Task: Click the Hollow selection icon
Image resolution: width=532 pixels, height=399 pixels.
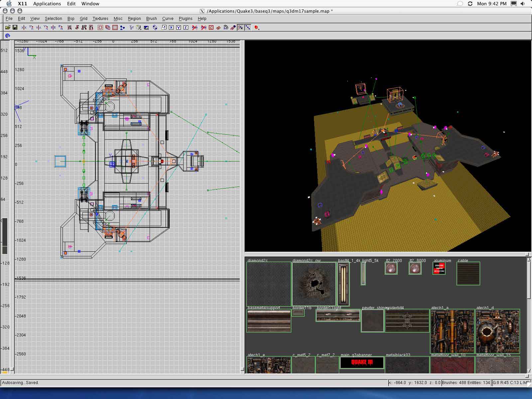Action: [x=115, y=28]
